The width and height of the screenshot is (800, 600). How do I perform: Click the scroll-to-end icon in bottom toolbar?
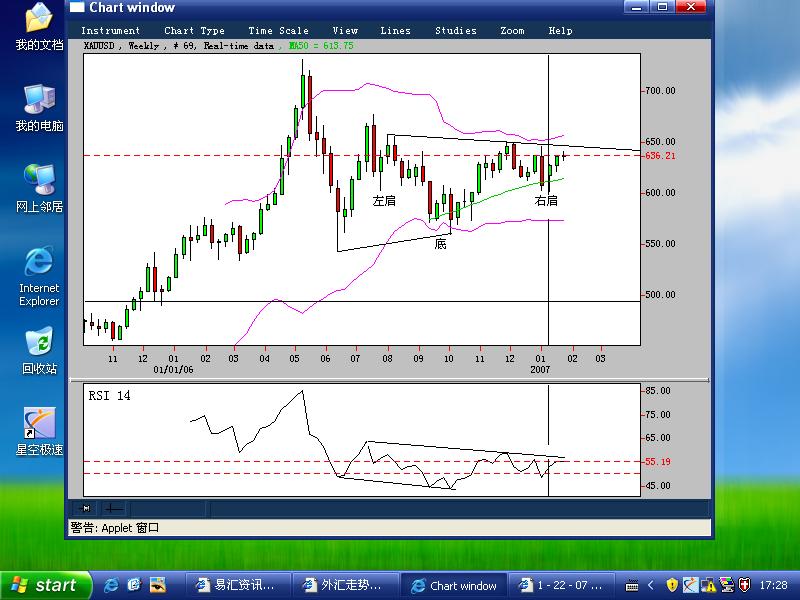click(86, 508)
